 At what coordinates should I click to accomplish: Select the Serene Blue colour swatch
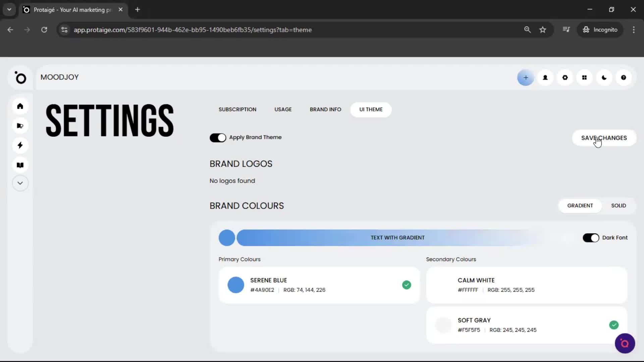(x=236, y=285)
